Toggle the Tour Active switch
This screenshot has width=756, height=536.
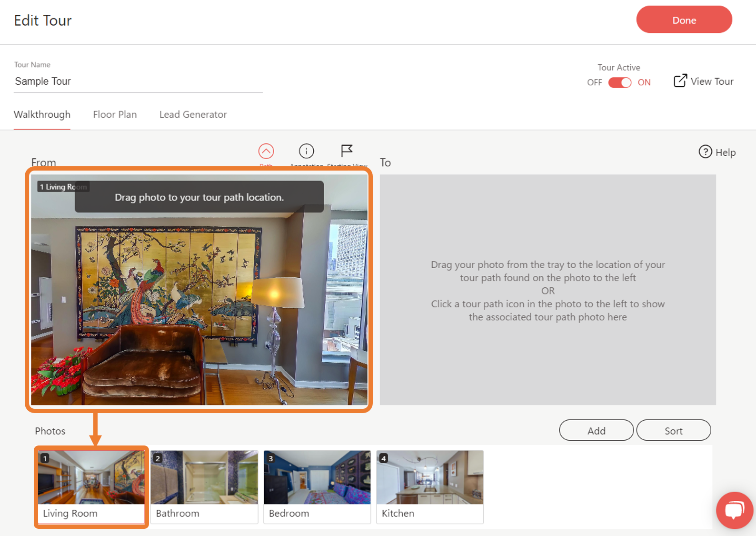pyautogui.click(x=619, y=82)
